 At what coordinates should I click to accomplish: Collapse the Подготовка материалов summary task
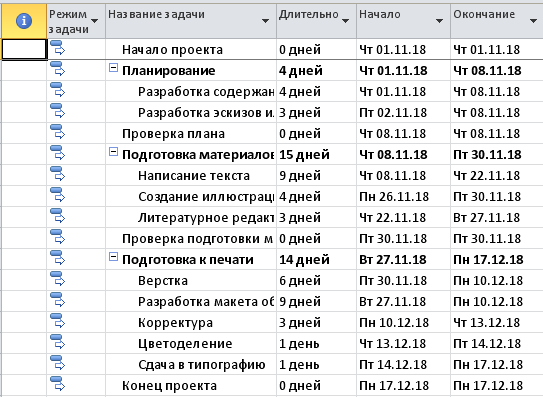113,152
